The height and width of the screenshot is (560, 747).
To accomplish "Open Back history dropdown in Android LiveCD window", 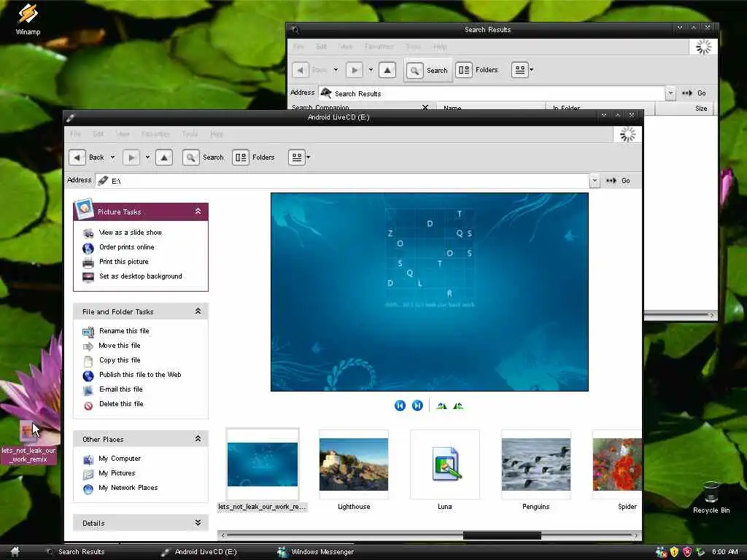I will [113, 157].
